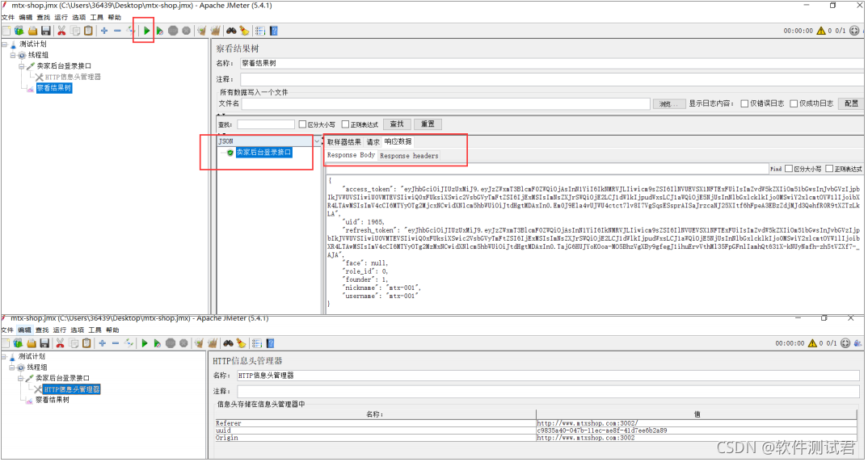
Task: Collapse 测试计划 node in upper window tree
Action: tap(4, 44)
